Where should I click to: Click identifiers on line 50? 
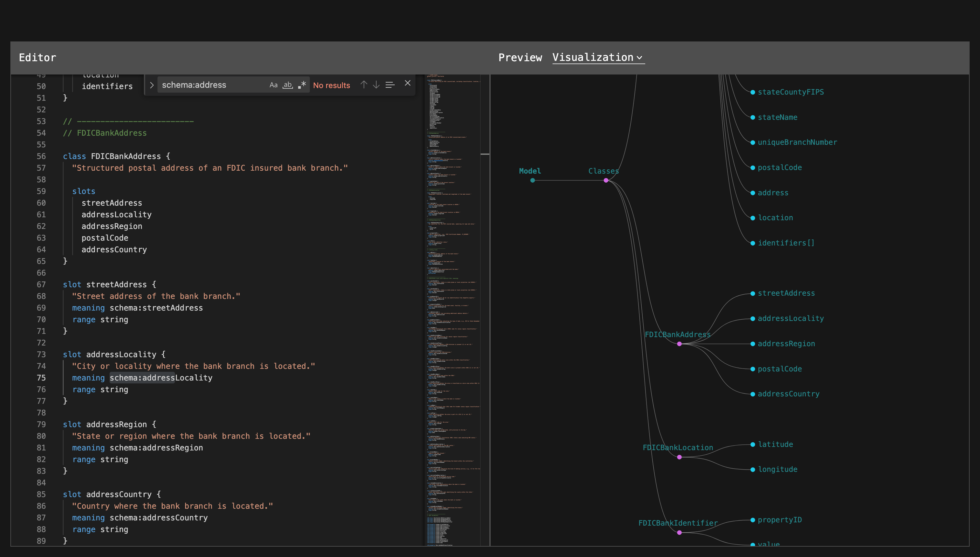point(107,86)
